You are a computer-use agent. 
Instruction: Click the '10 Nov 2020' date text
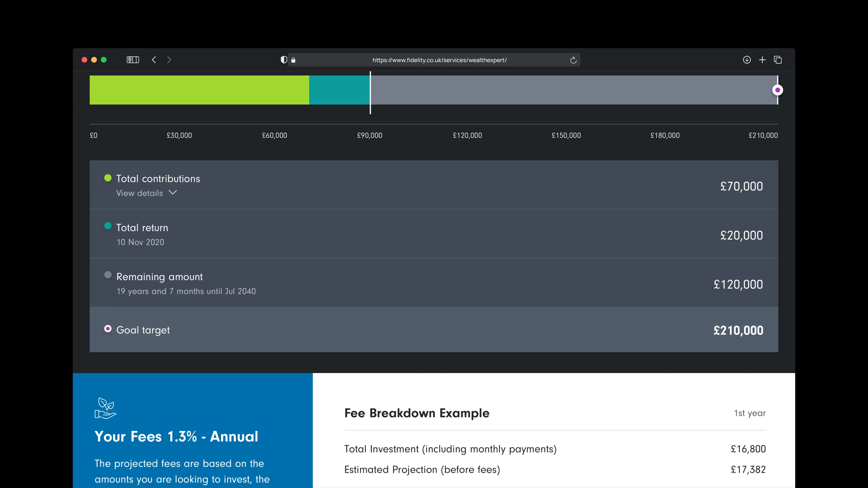pos(140,242)
